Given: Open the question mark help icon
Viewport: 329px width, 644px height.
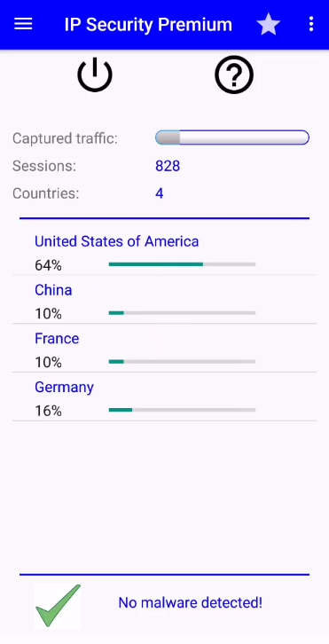Looking at the screenshot, I should click(234, 75).
